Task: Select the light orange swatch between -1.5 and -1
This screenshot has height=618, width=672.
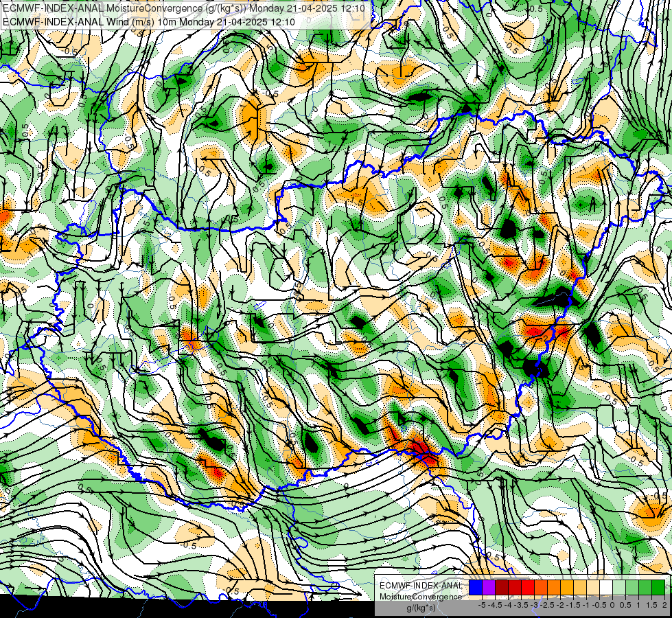Action: (x=580, y=588)
